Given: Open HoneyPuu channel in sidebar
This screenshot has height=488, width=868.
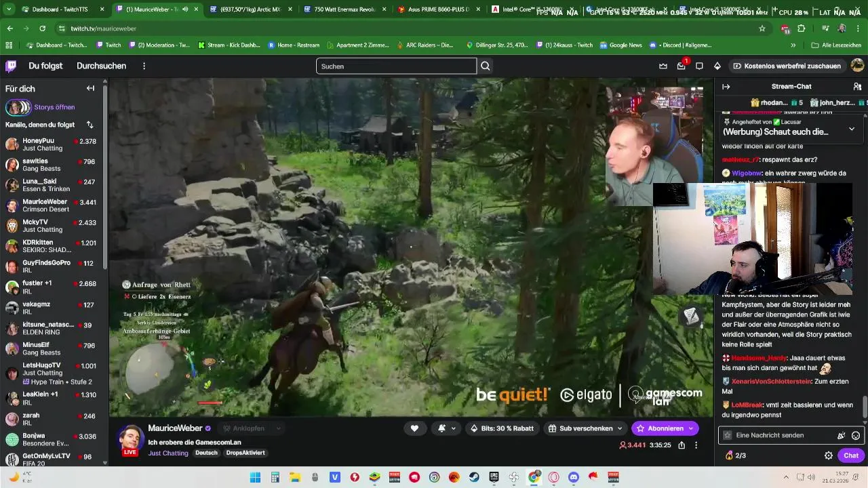Looking at the screenshot, I should click(51, 144).
